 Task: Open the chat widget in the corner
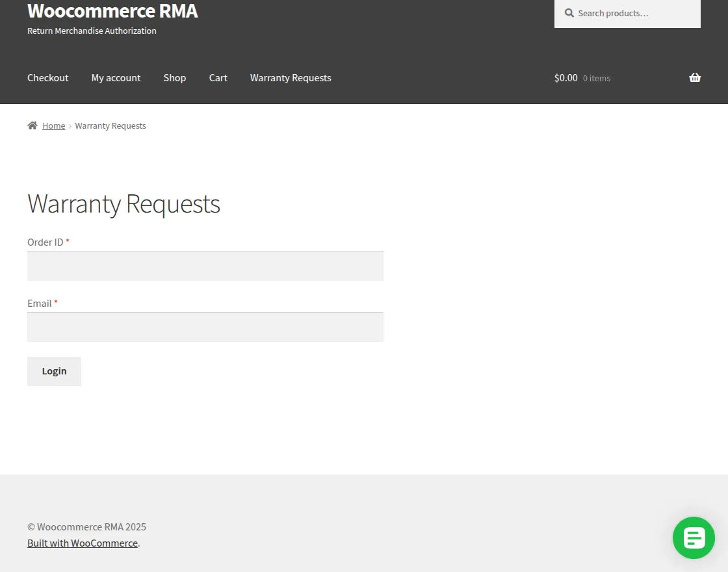point(693,538)
